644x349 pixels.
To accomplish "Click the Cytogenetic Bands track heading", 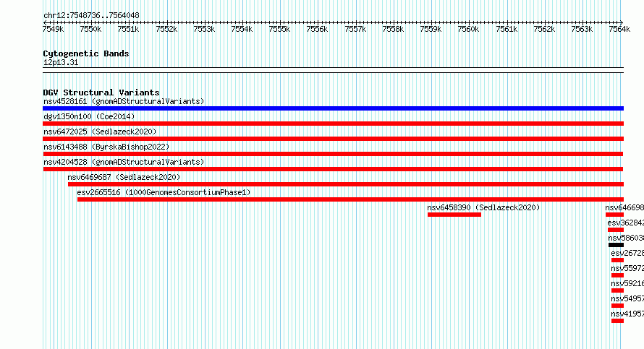I will 86,53.
